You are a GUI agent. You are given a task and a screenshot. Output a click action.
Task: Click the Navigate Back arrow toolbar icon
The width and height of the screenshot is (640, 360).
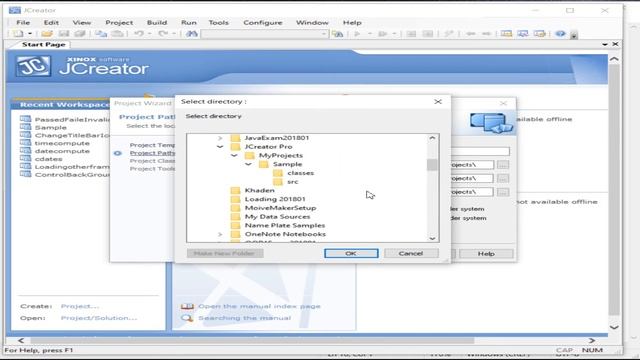[470, 34]
